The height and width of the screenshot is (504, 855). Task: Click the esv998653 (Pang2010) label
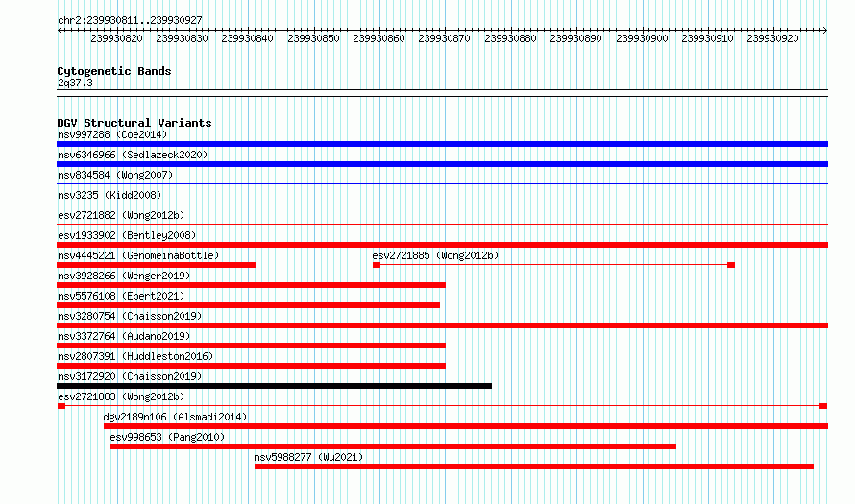click(x=167, y=437)
